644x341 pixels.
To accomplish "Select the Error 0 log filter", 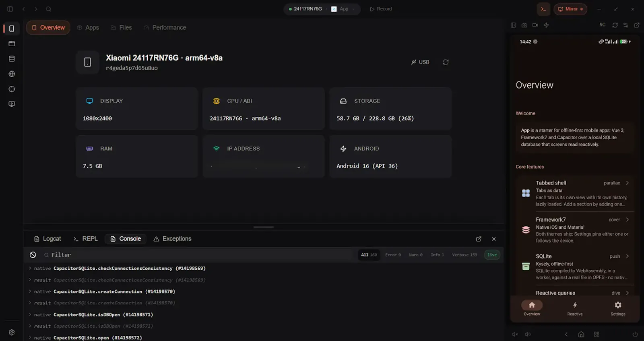I will (x=393, y=255).
